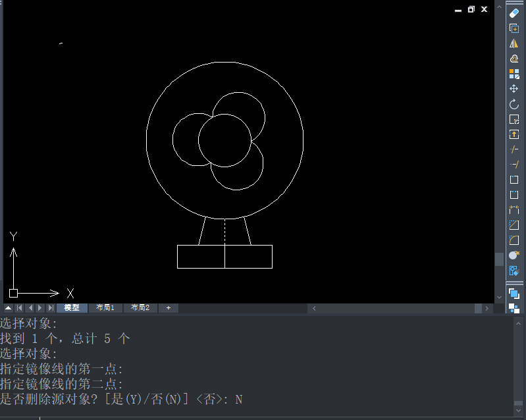Click the UCS origin square icon
The height and width of the screenshot is (420, 526).
pyautogui.click(x=13, y=293)
